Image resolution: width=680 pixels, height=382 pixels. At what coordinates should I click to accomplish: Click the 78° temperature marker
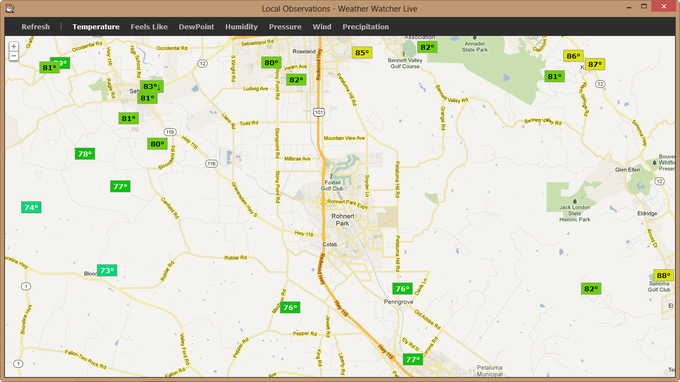[x=85, y=153]
